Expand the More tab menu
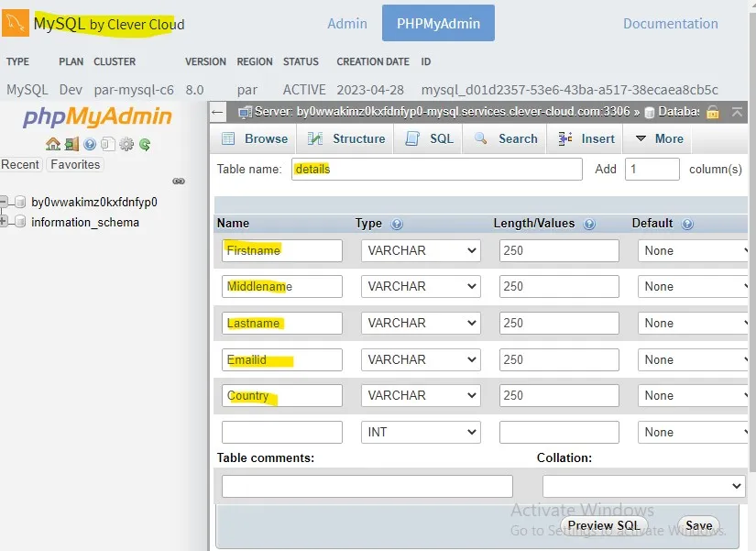The image size is (756, 551). click(659, 139)
